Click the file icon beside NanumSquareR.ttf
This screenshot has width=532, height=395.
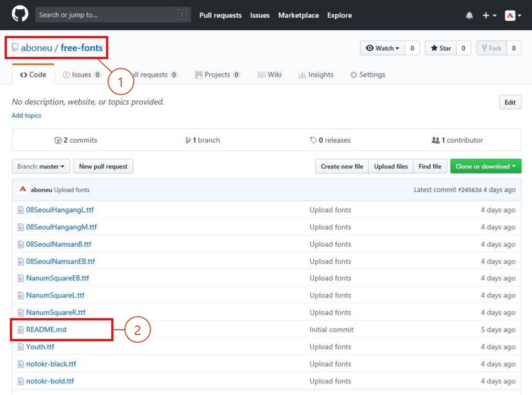(x=21, y=312)
